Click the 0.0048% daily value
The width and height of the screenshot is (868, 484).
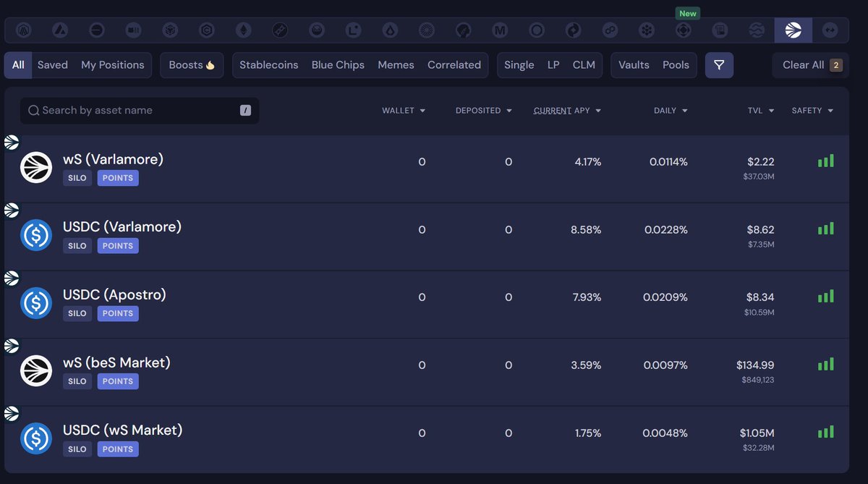click(x=665, y=433)
